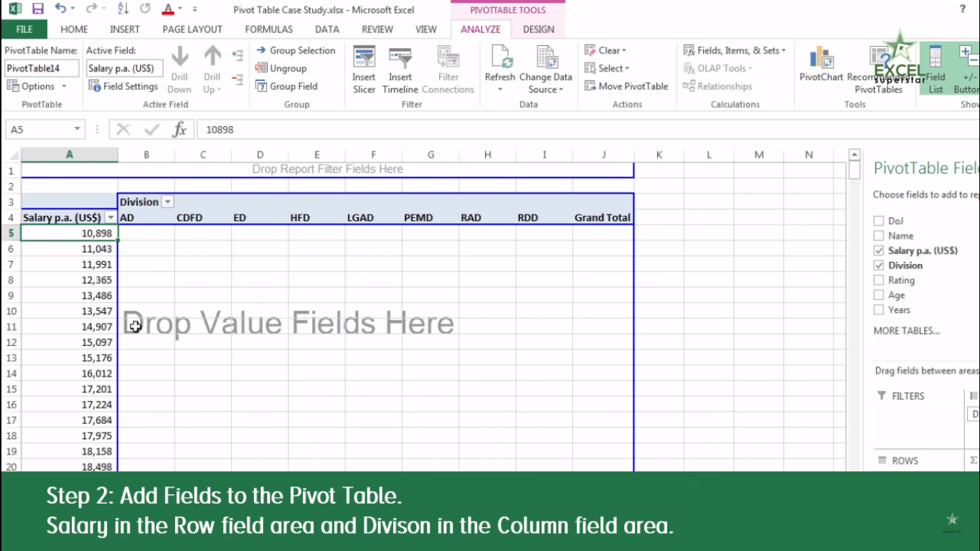Open the Salary p.a. (US$) row filter dropdown
The image size is (980, 551).
click(111, 217)
